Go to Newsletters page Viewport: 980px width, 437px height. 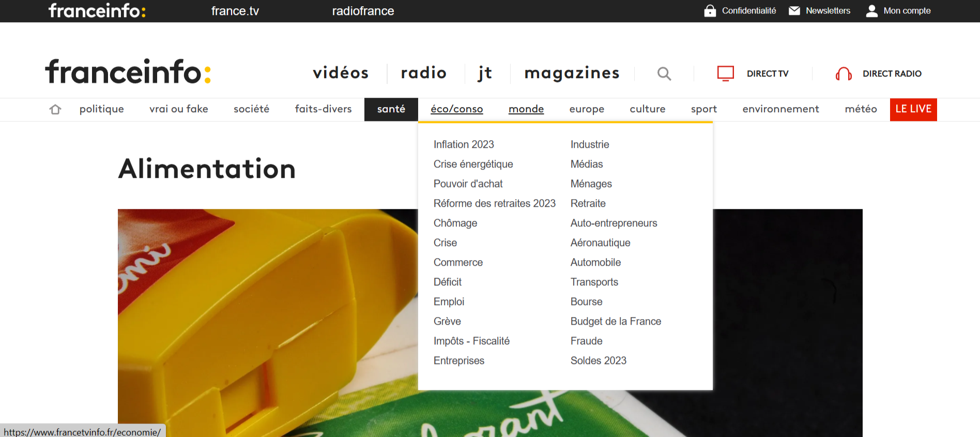pyautogui.click(x=828, y=11)
